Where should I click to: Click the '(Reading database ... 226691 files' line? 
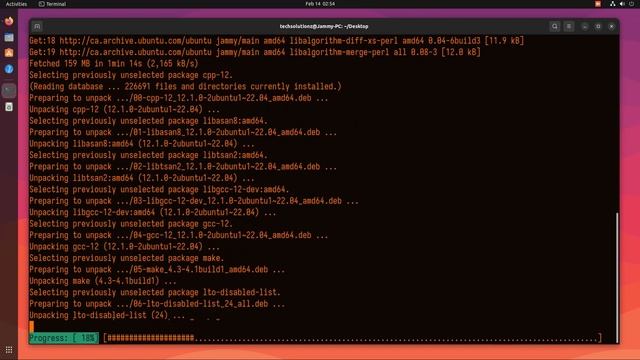coord(185,87)
